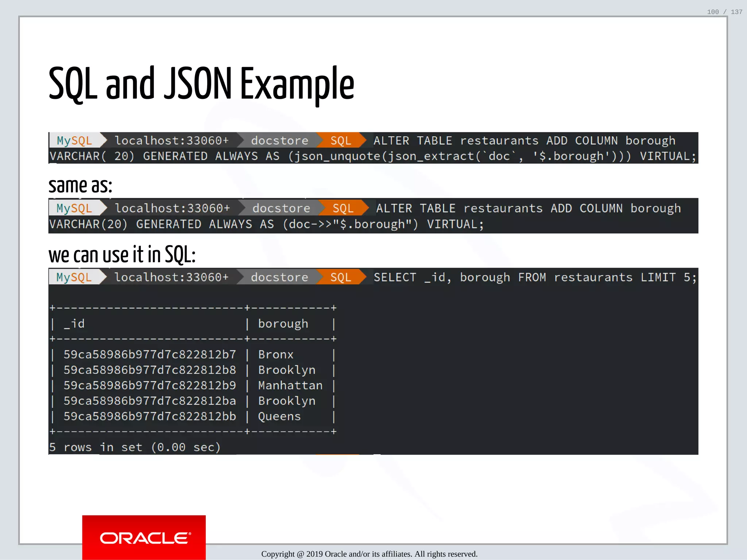Click the 'Queens' borough cell
This screenshot has height=560, width=747.
[279, 416]
